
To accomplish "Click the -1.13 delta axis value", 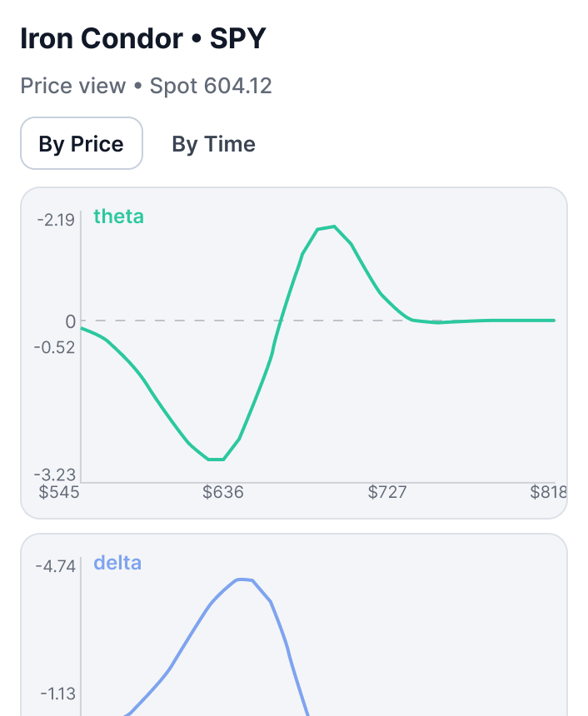I will click(x=56, y=694).
